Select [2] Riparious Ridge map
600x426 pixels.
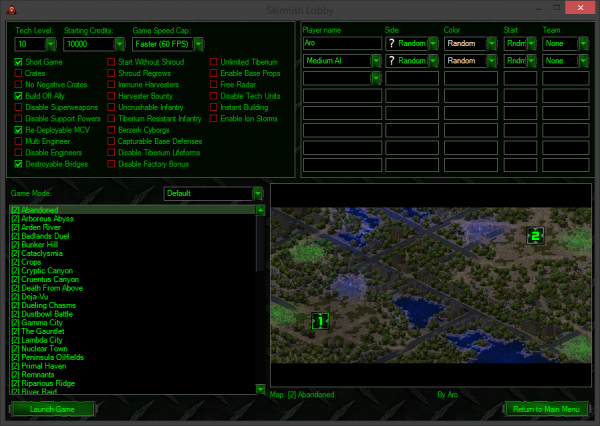coord(132,383)
